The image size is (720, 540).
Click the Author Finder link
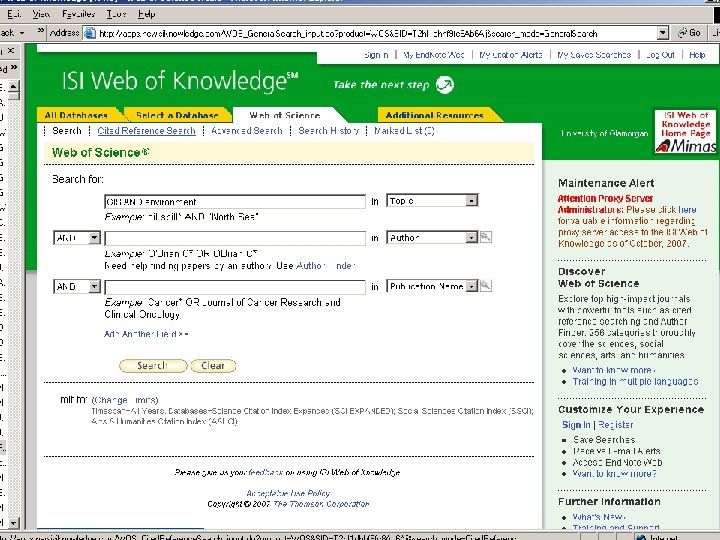pyautogui.click(x=326, y=265)
